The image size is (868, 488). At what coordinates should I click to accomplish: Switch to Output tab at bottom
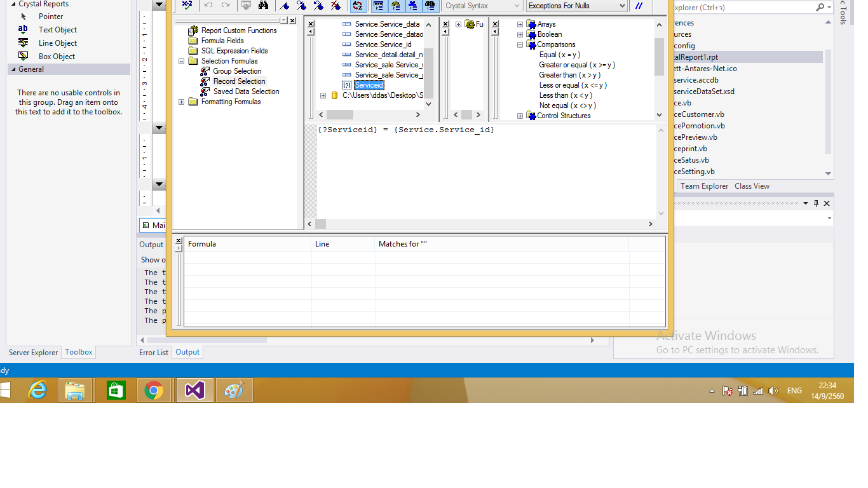pos(187,353)
